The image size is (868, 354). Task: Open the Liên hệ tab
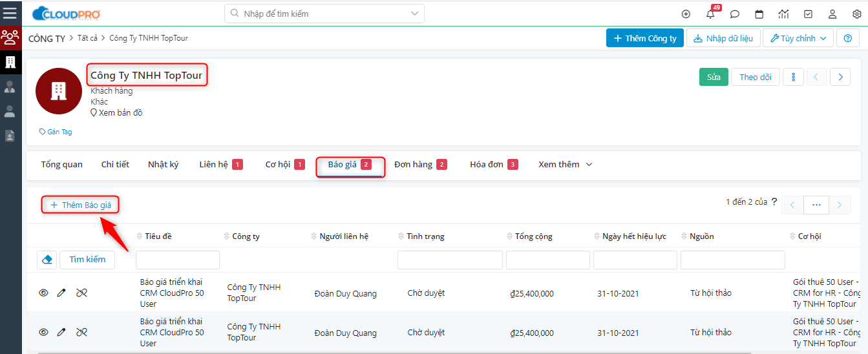coord(220,164)
